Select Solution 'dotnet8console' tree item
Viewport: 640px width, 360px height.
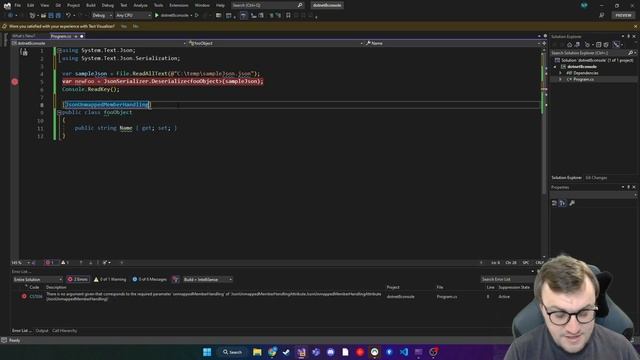594,60
